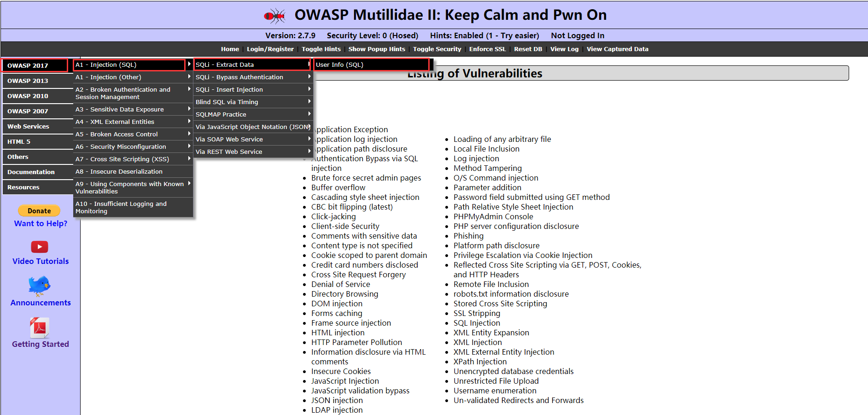Open SQLi - Insert Injection submenu
Screen dimensions: 868x415
pos(253,89)
